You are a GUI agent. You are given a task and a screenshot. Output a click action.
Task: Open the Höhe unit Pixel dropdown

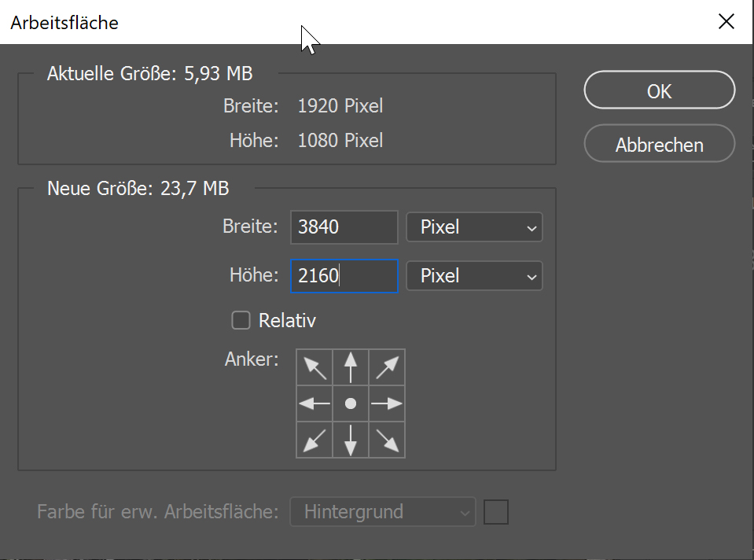click(474, 275)
